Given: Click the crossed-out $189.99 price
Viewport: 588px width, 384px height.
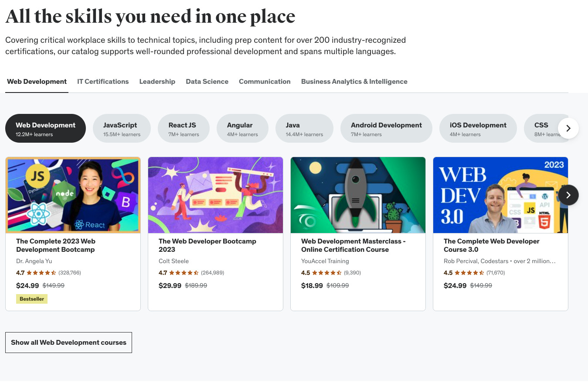Looking at the screenshot, I should [x=196, y=286].
